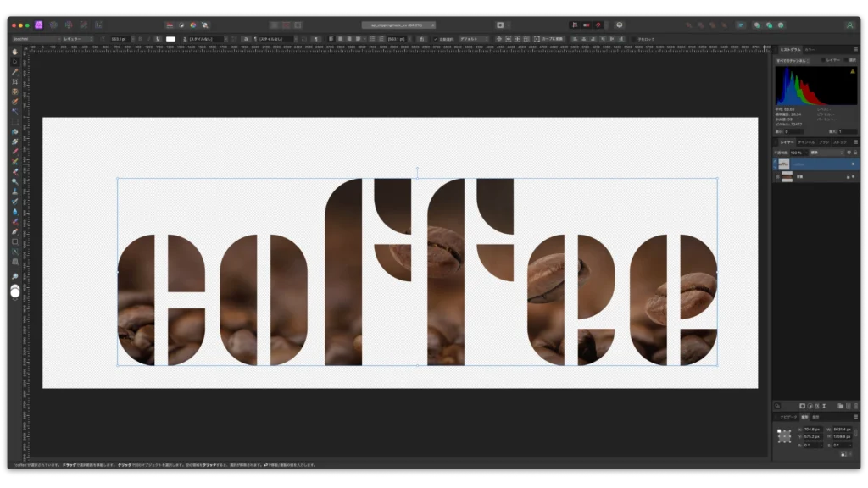Toggle underline text formatting
Viewport: 868px width, 488px height.
pyautogui.click(x=158, y=39)
